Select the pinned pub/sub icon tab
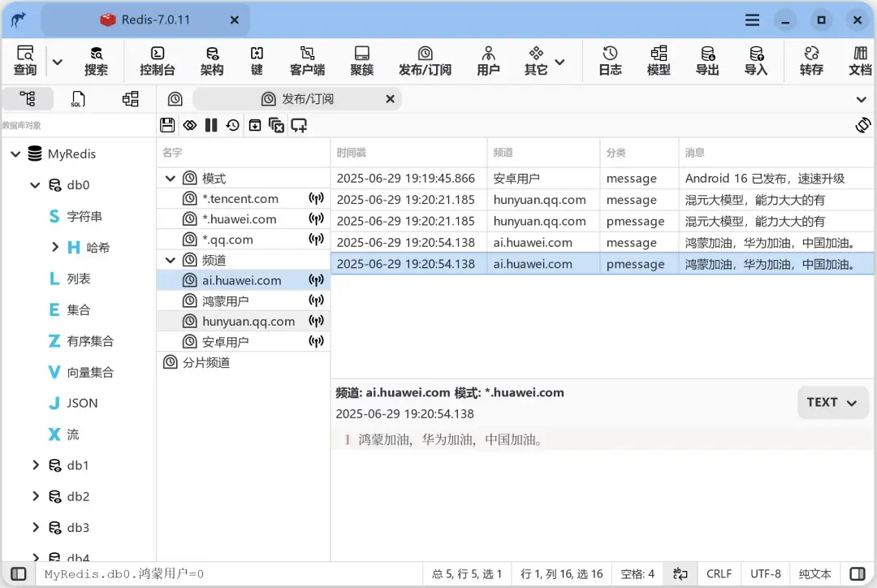 pos(175,99)
